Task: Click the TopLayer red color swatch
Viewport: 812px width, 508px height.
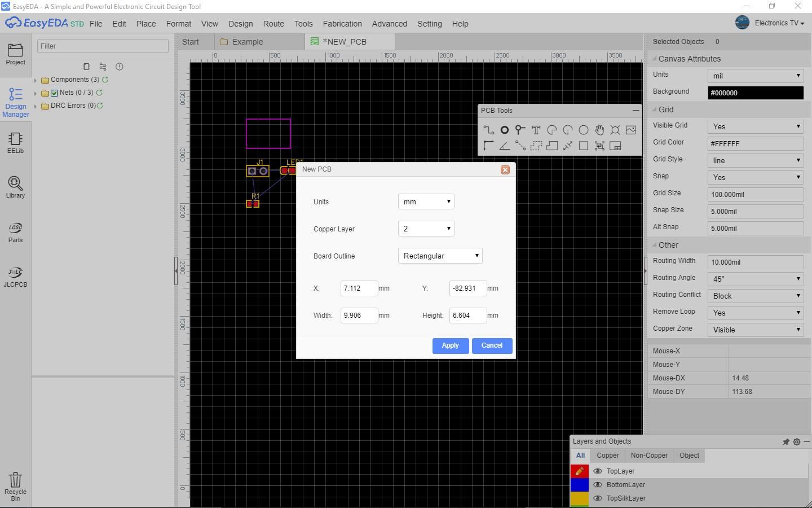Action: pos(580,471)
